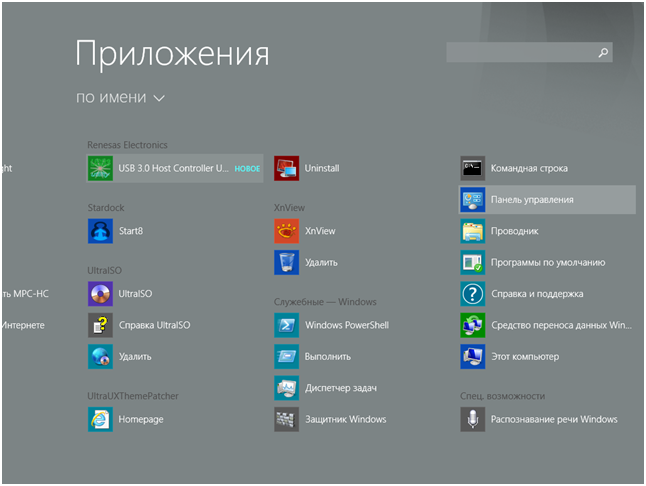Image resolution: width=646 pixels, height=486 pixels.
Task: Click the 'Программы по умолчанию' label text
Action: (x=548, y=262)
